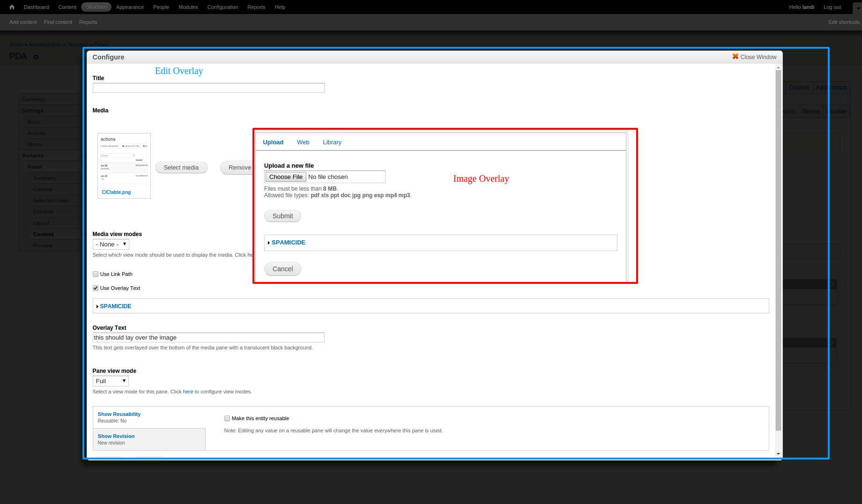This screenshot has width=862, height=504.
Task: Open the Pane view mode dropdown
Action: click(111, 381)
